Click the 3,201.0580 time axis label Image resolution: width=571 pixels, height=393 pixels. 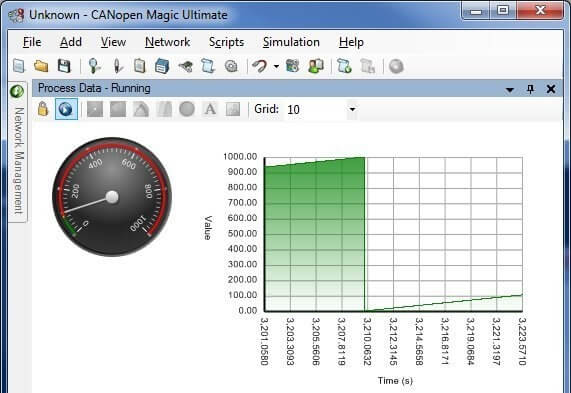click(264, 341)
